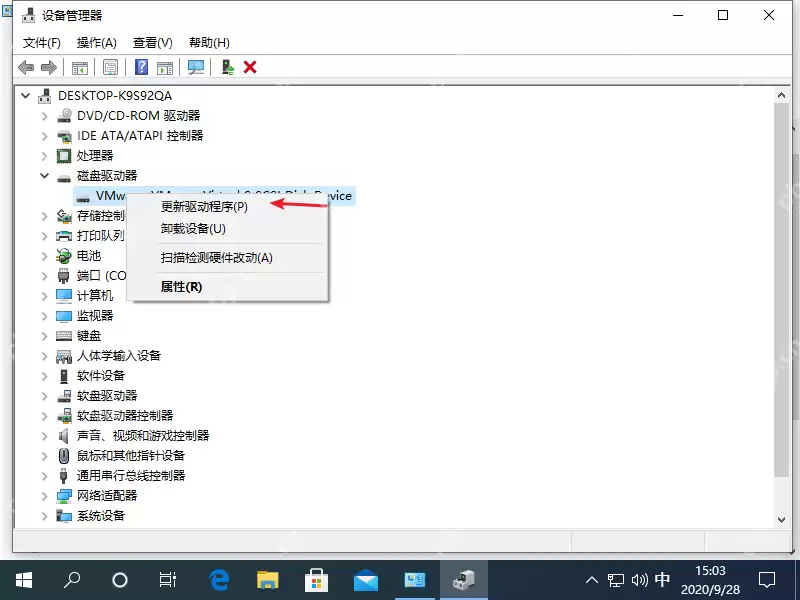Open the Properties toolbar icon

110,67
